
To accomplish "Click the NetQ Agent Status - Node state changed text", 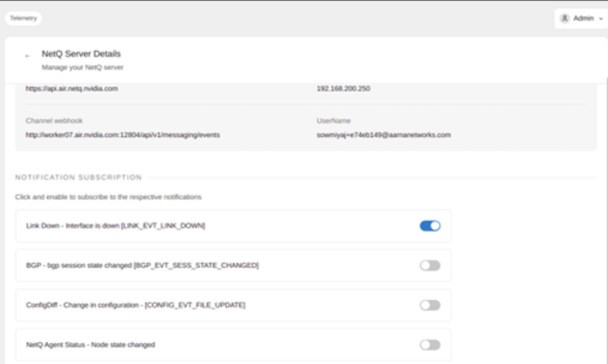I will point(90,344).
